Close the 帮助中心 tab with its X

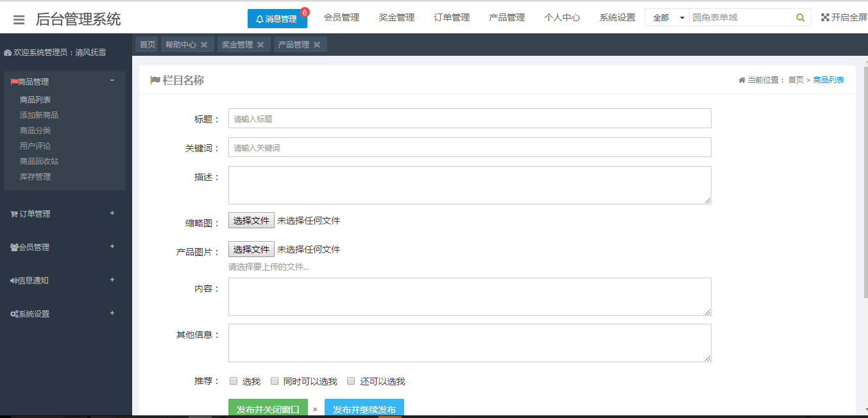(204, 45)
